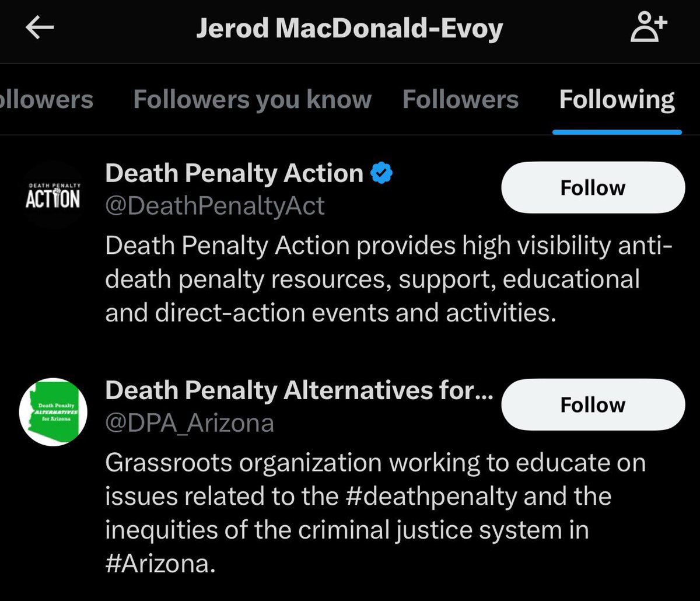The width and height of the screenshot is (700, 601).
Task: Click the Death Penalty Alternatives for... name
Action: (299, 390)
